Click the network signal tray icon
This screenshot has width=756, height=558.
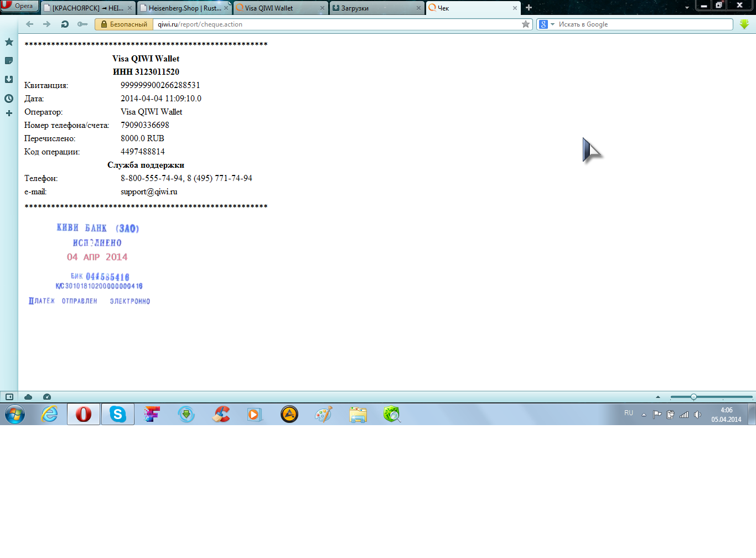click(x=684, y=414)
